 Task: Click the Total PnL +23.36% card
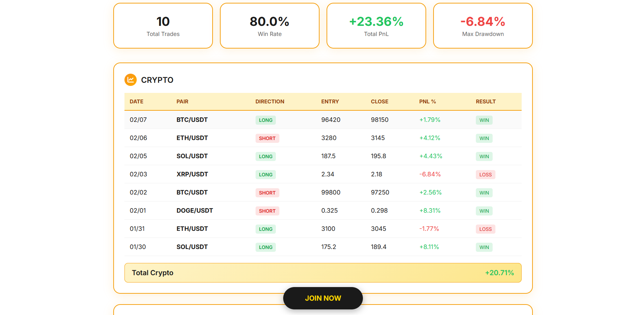pyautogui.click(x=376, y=25)
